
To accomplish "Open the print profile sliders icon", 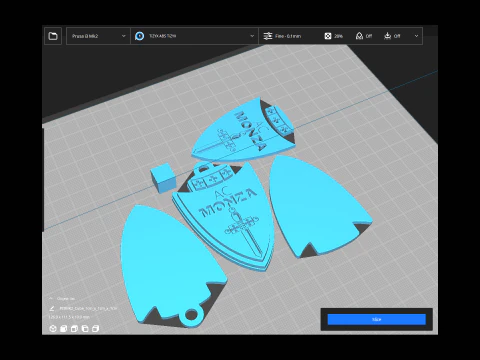I will pyautogui.click(x=268, y=36).
